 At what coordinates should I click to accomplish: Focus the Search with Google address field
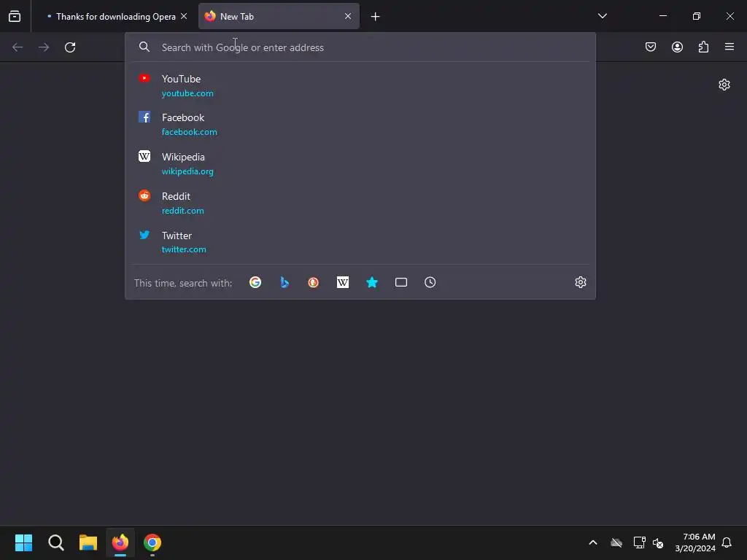point(360,47)
